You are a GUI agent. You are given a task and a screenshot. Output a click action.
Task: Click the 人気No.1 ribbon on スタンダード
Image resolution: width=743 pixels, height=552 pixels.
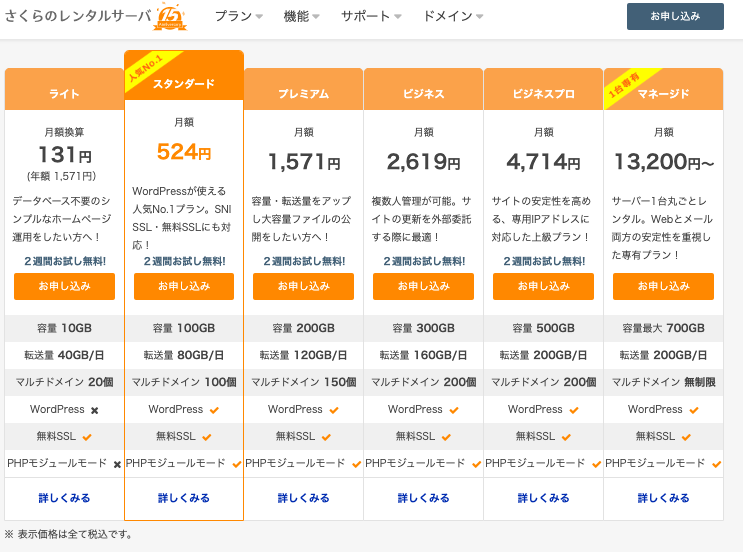pos(146,69)
